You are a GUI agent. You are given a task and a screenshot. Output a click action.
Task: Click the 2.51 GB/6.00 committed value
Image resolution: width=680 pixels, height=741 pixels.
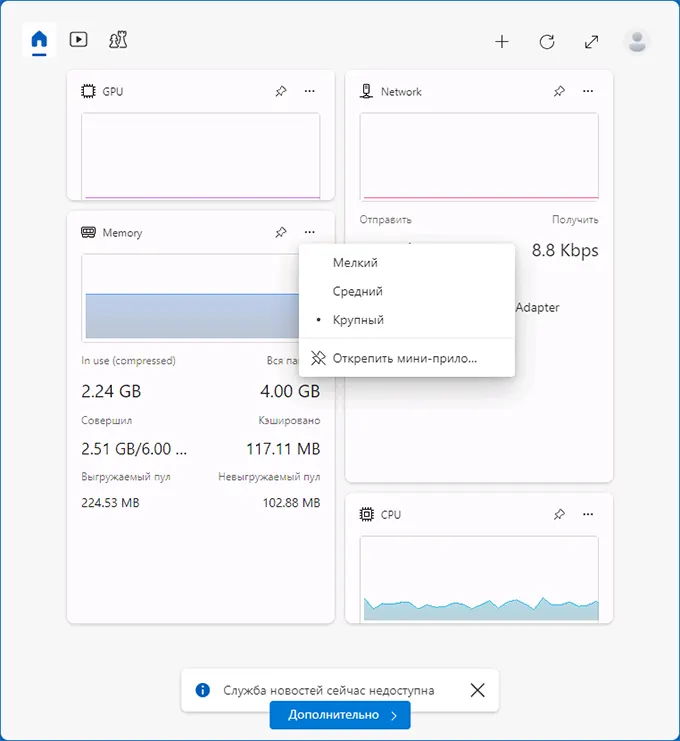tap(134, 448)
